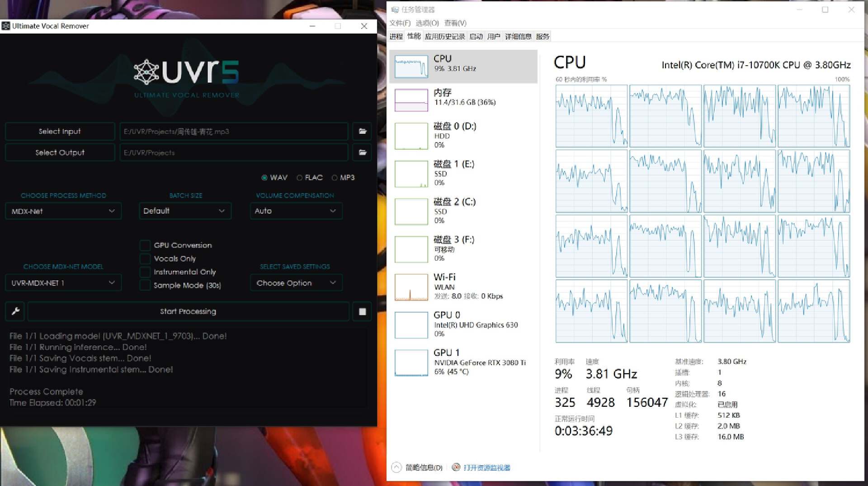The height and width of the screenshot is (486, 868).
Task: Close the Task Manager window
Action: point(851,10)
